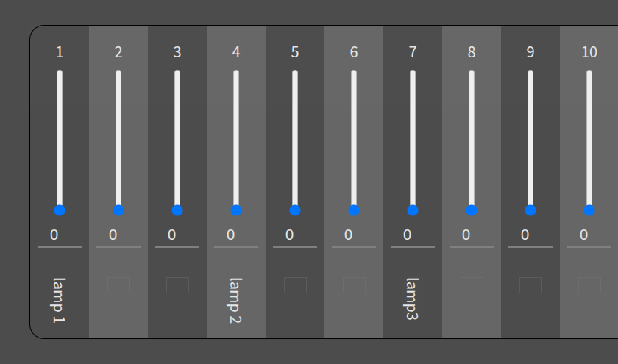Focus the channel 6 value input

coord(354,235)
